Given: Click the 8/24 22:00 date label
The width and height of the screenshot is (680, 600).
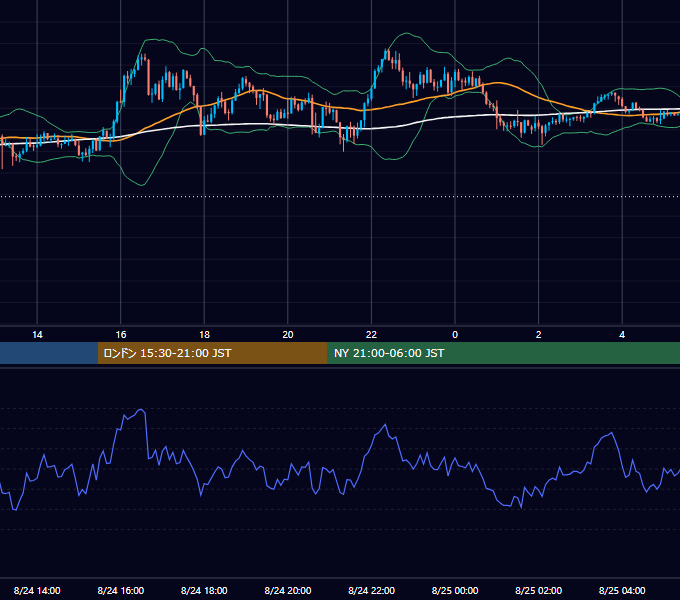Looking at the screenshot, I should (372, 590).
